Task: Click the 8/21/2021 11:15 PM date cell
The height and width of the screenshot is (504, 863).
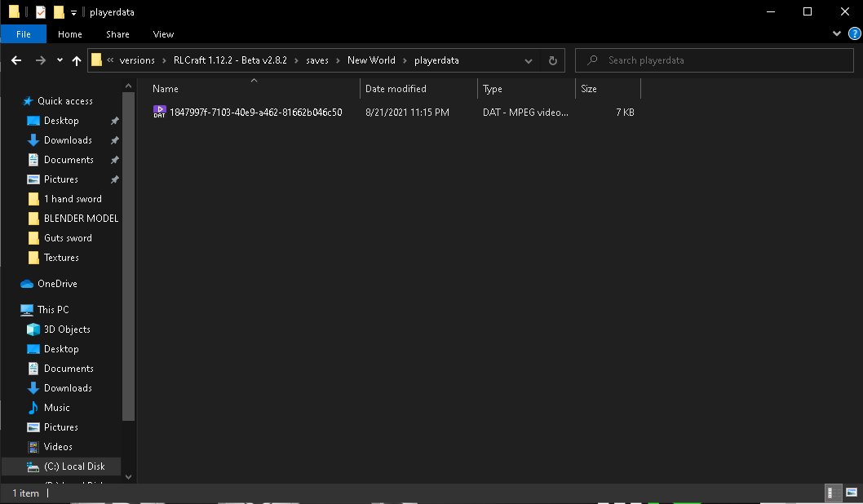Action: (x=407, y=113)
